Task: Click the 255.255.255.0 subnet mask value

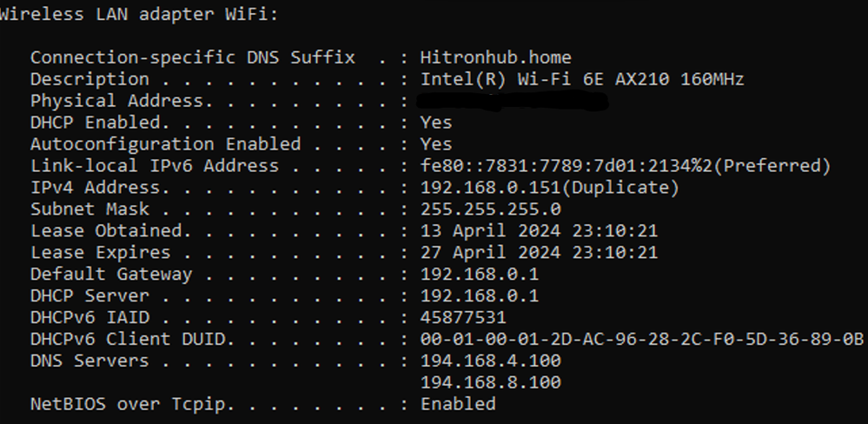Action: coord(491,209)
